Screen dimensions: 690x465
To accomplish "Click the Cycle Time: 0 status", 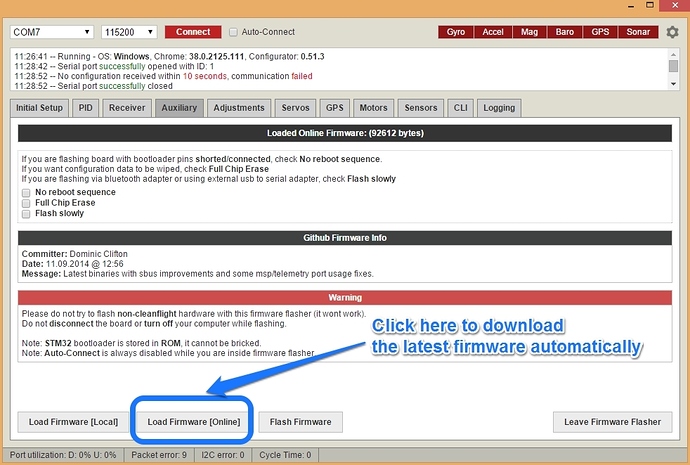I will (x=285, y=455).
